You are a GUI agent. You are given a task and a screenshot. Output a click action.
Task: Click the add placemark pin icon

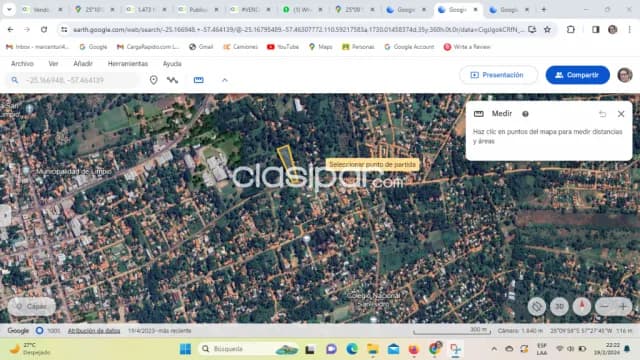[153, 80]
